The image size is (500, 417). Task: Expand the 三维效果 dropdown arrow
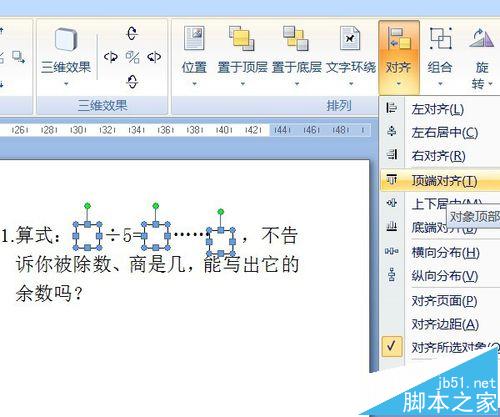pyautogui.click(x=66, y=84)
